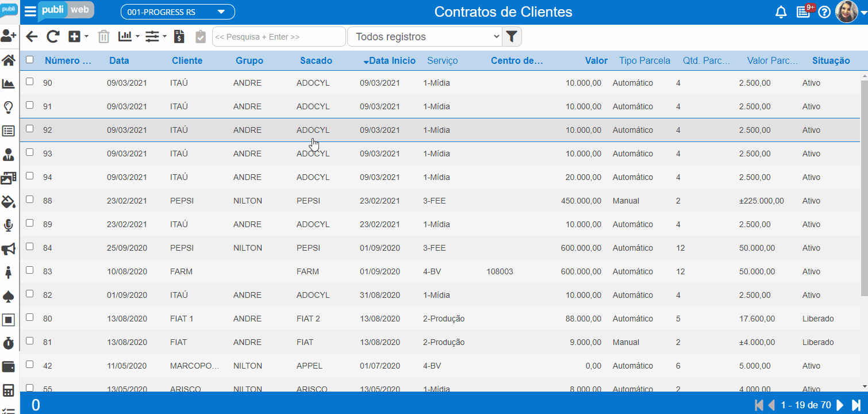Select the FARM contract 83 row

(x=440, y=271)
